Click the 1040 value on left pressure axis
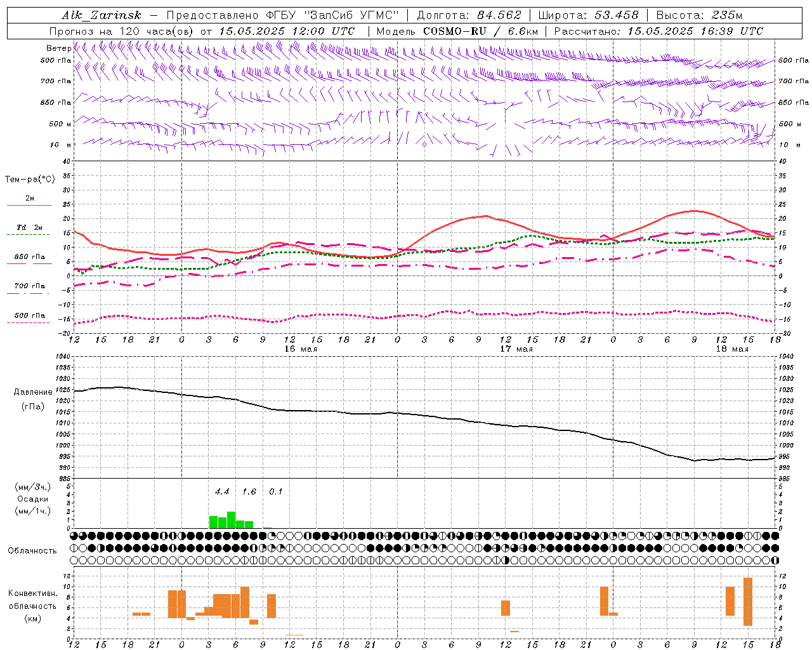 pos(62,356)
